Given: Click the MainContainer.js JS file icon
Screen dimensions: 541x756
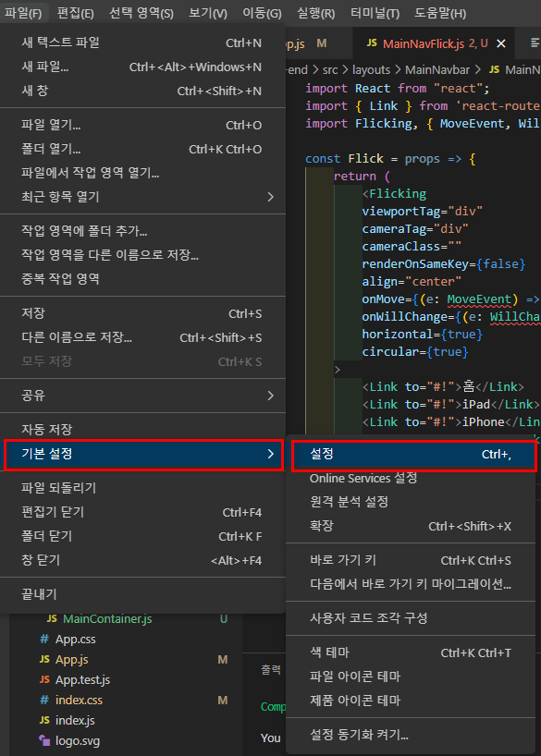Looking at the screenshot, I should tap(52, 618).
